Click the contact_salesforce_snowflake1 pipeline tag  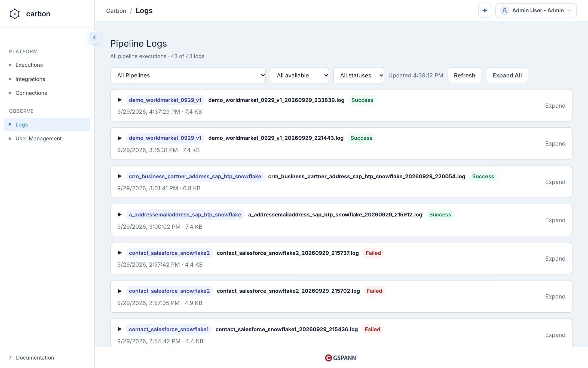click(x=169, y=329)
